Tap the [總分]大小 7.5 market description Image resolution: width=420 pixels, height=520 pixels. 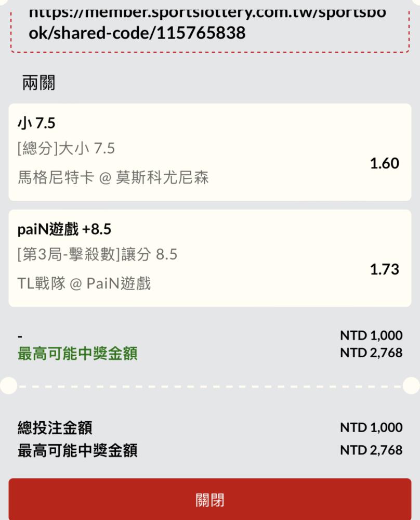pyautogui.click(x=66, y=148)
